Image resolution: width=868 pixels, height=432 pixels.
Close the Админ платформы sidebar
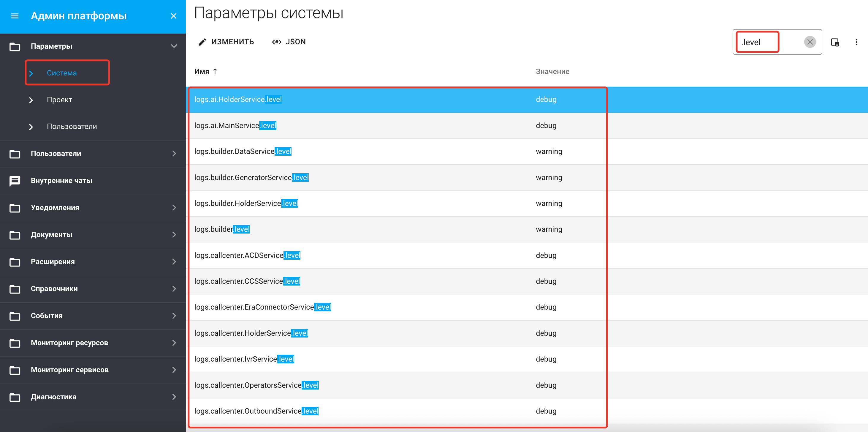174,16
